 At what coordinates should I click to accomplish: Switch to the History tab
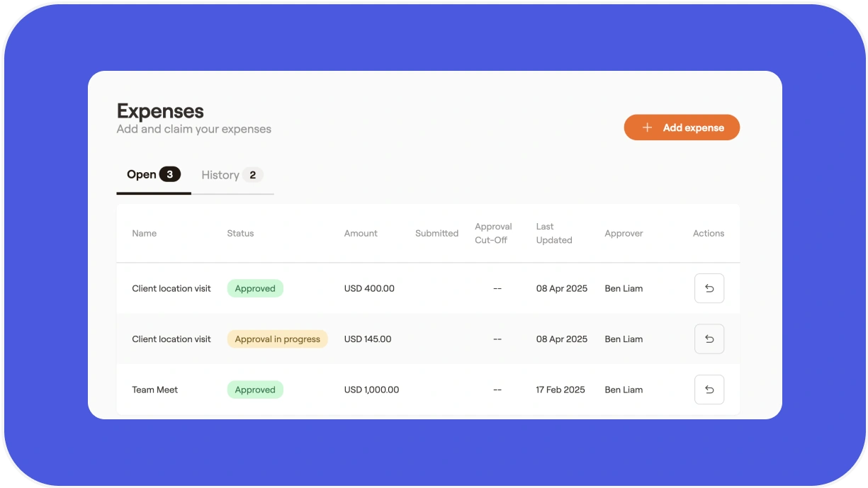(x=220, y=174)
